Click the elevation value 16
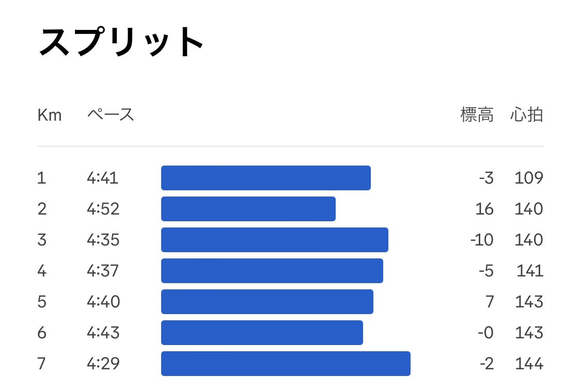Image resolution: width=581 pixels, height=392 pixels. (x=484, y=209)
